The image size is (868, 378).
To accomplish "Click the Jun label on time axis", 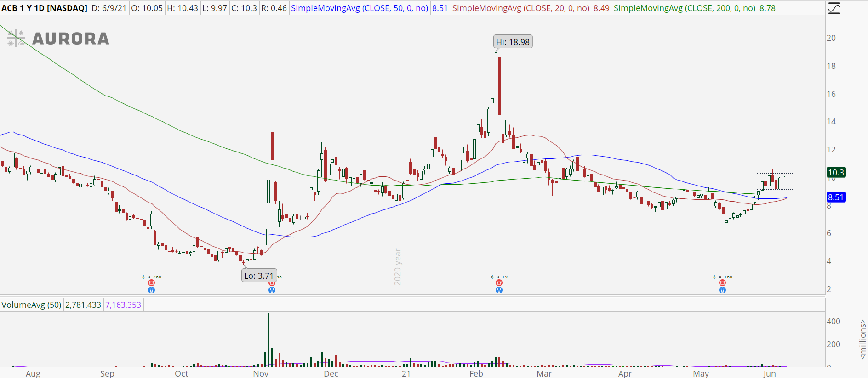I will [770, 373].
